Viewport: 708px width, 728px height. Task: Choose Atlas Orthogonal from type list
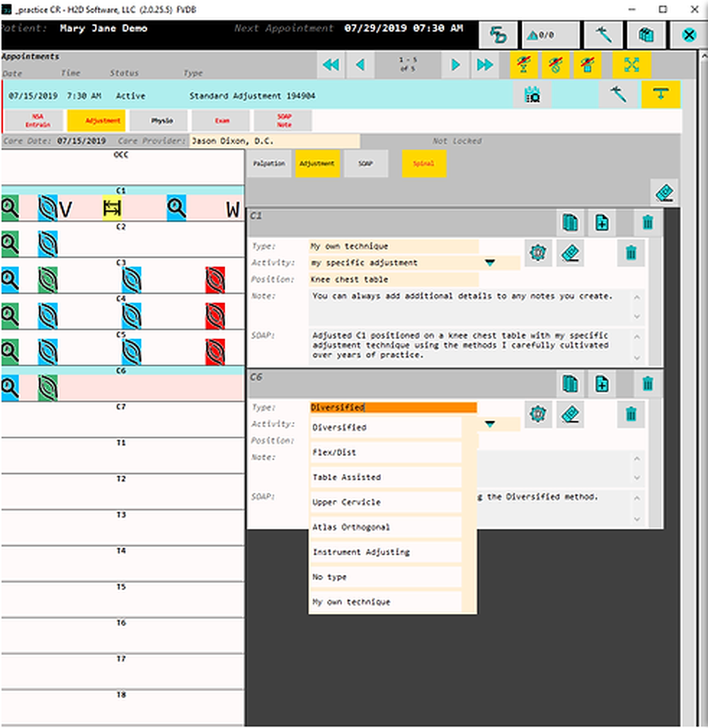(x=385, y=528)
